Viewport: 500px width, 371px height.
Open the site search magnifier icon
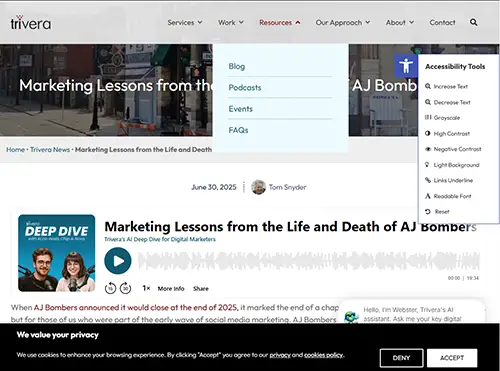pos(473,22)
